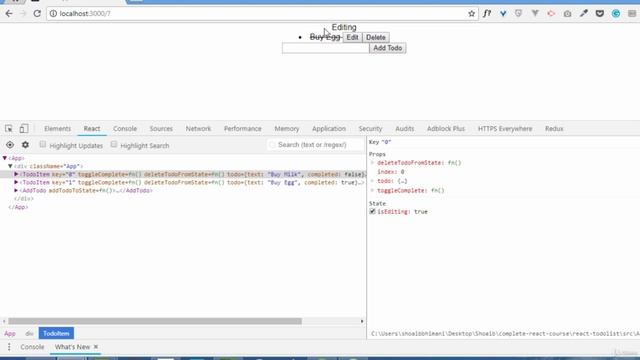Viewport: 640px width, 360px height.
Task: Expand the deleteTodoFromState prop
Action: point(372,162)
